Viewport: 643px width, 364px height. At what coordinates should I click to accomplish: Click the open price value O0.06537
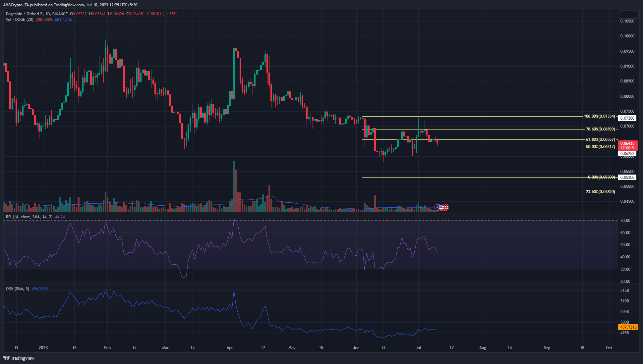tap(79, 14)
